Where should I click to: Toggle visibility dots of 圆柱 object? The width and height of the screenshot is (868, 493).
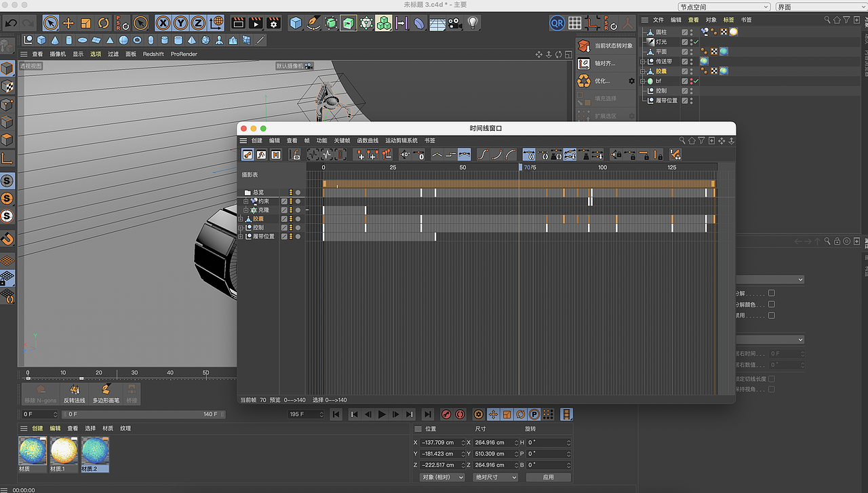[x=692, y=32]
